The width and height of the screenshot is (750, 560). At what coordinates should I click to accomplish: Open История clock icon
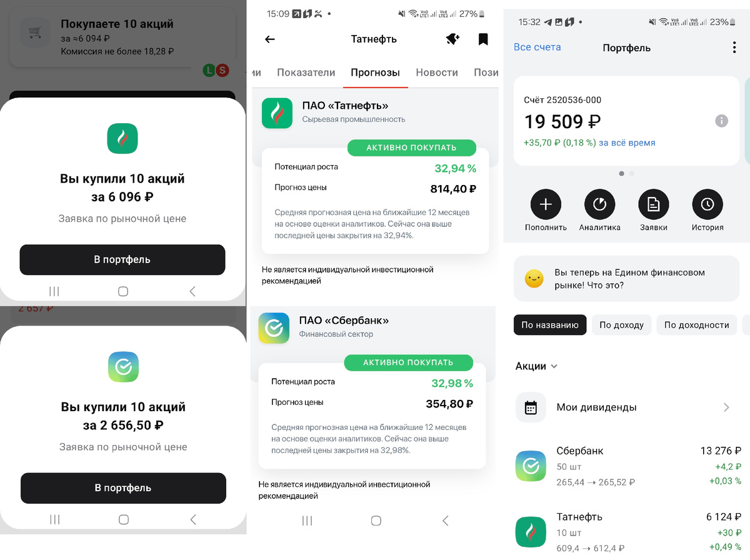[707, 204]
